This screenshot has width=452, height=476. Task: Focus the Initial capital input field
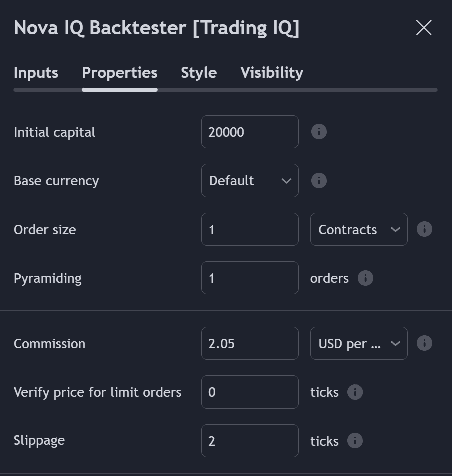pyautogui.click(x=250, y=132)
